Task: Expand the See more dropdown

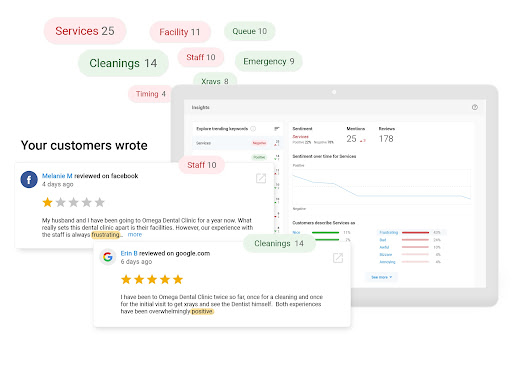Action: [x=381, y=277]
